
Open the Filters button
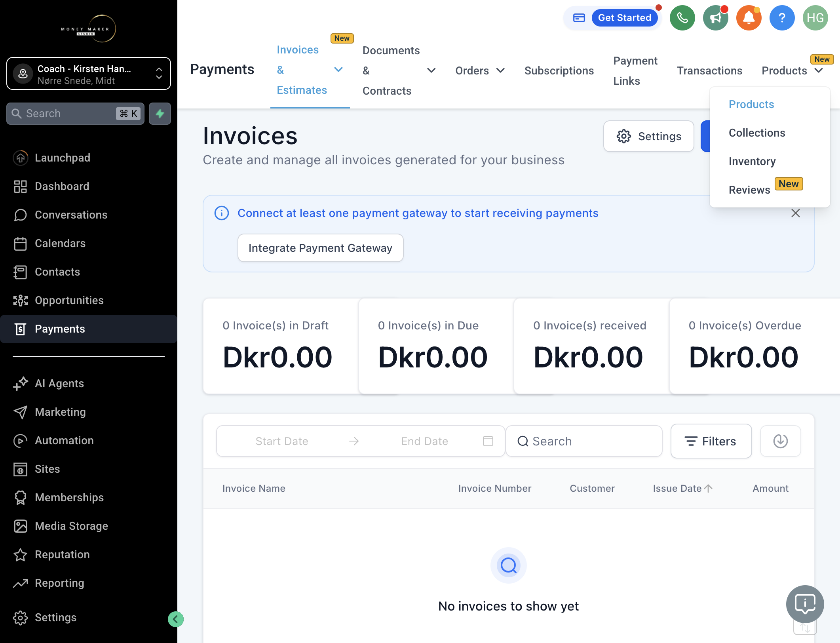pos(711,441)
